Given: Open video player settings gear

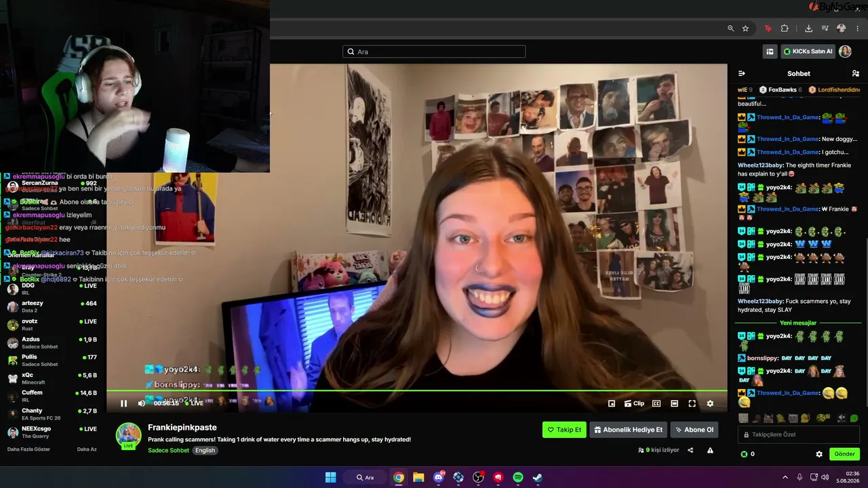Looking at the screenshot, I should tap(710, 403).
